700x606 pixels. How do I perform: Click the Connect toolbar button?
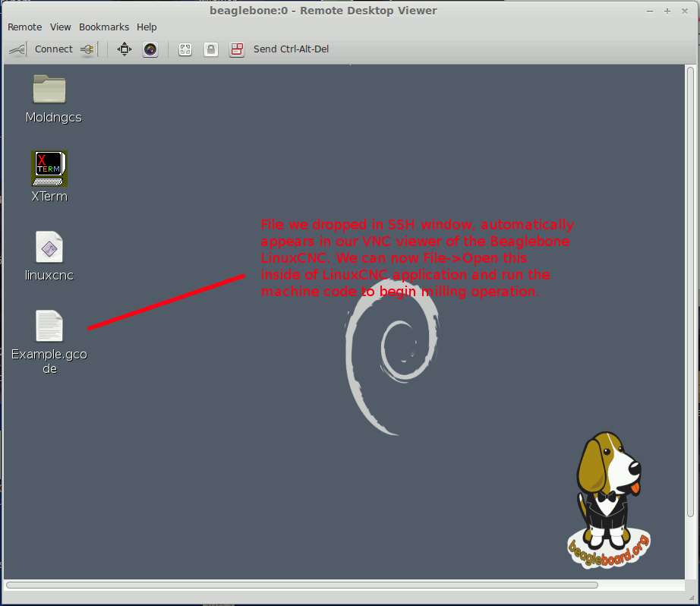[54, 49]
